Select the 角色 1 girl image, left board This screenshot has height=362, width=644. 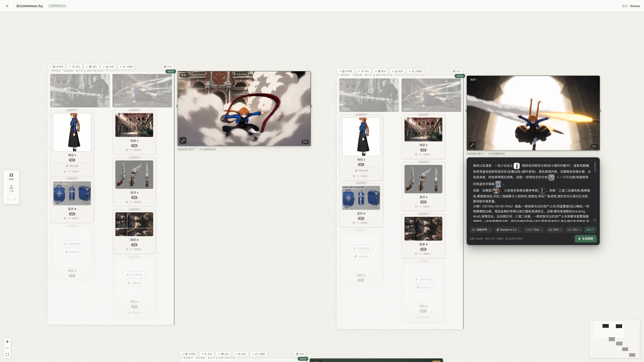click(72, 132)
